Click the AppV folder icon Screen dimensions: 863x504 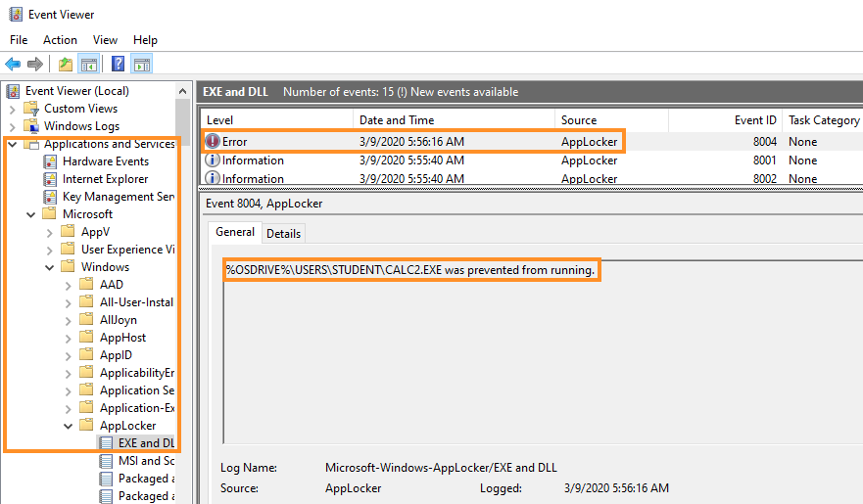(x=68, y=231)
